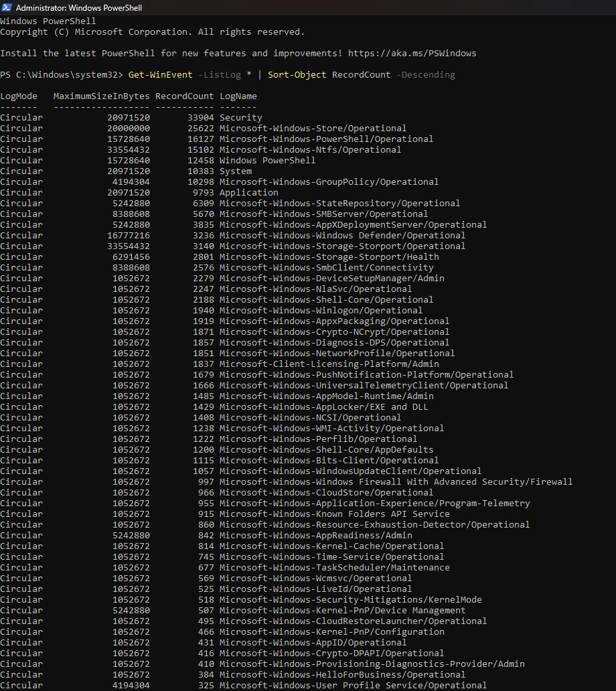Click 'Microsoft-Windows-CloudStore/Operational' entry
The image size is (616, 691).
[x=326, y=493]
